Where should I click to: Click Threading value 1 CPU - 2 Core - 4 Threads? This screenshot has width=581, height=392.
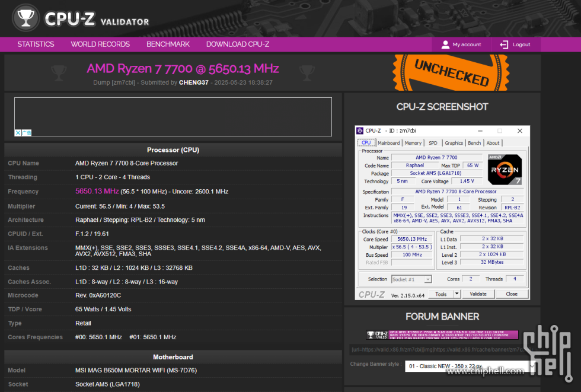[113, 177]
